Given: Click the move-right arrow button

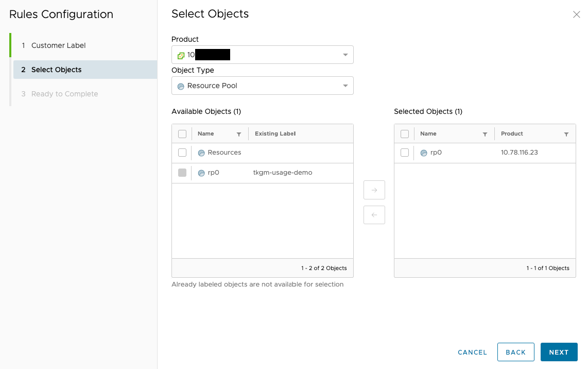Looking at the screenshot, I should click(x=374, y=190).
